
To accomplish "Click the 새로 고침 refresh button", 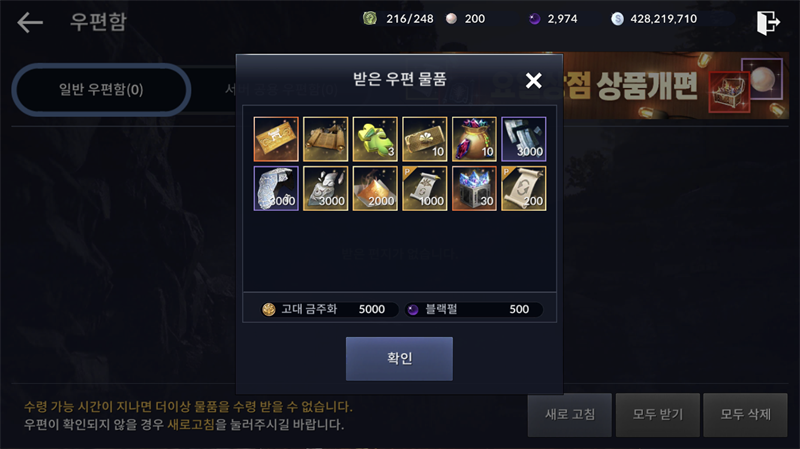I will coord(570,415).
